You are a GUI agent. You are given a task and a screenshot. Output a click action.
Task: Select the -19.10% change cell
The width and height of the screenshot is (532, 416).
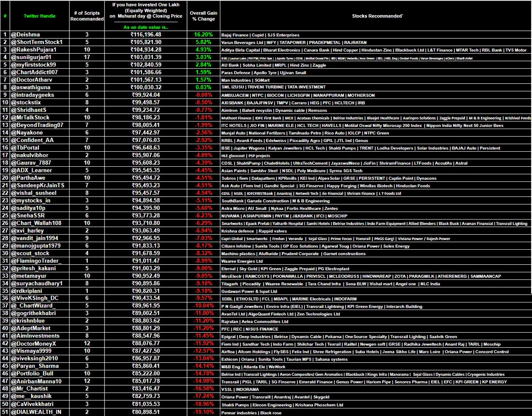[x=203, y=412]
